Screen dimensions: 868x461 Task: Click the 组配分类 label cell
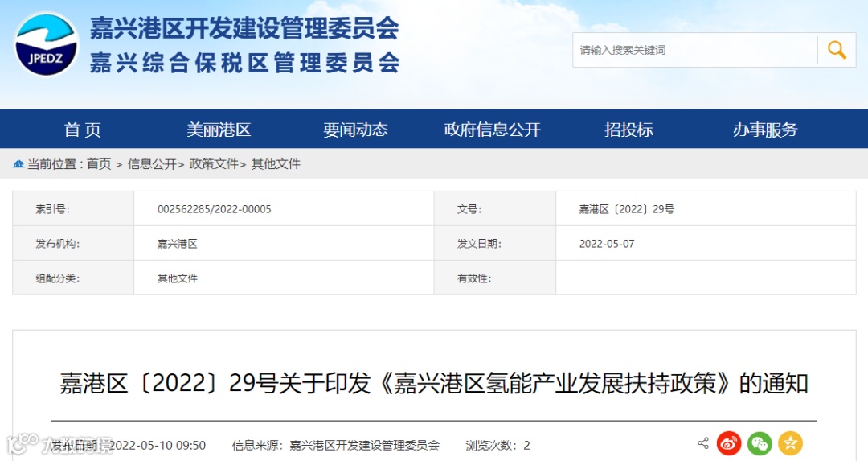click(x=73, y=278)
